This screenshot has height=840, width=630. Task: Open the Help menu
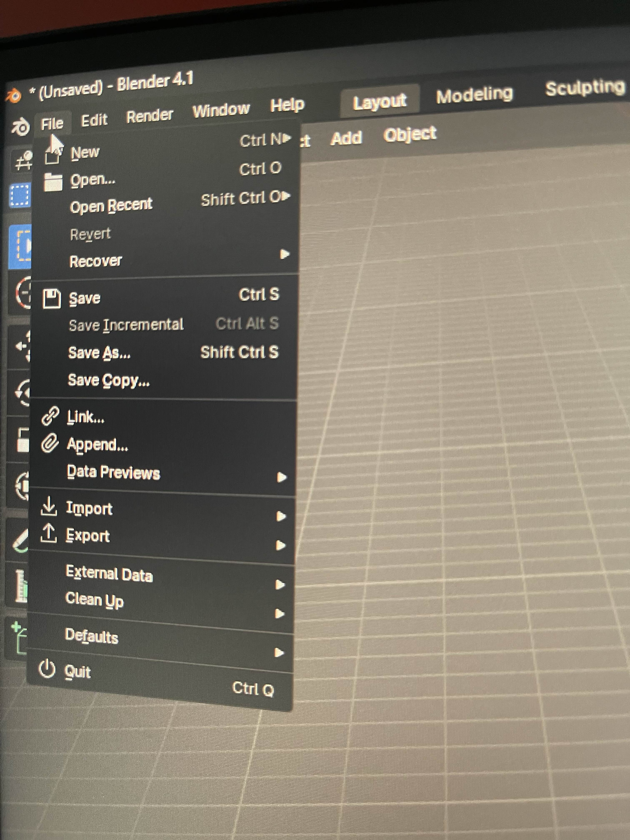287,105
